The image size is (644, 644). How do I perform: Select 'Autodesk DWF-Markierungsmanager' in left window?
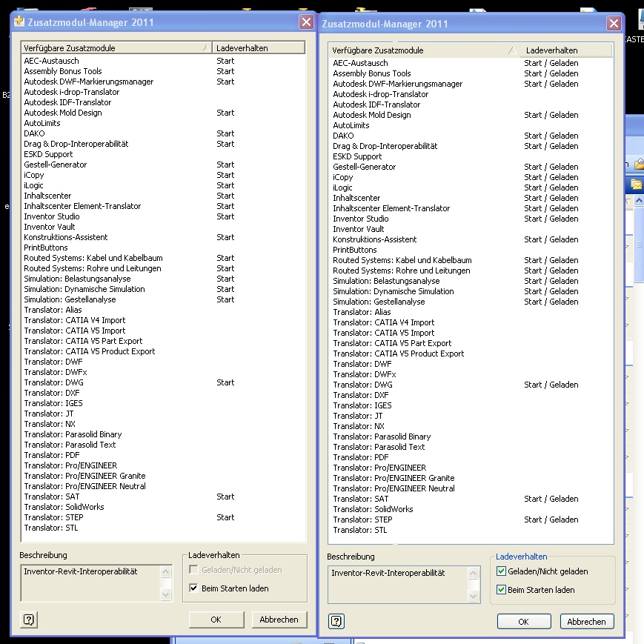click(x=89, y=82)
